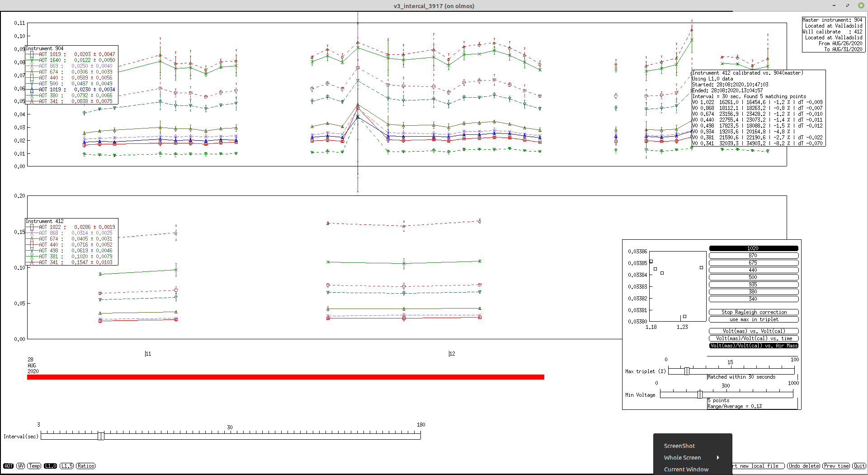Click the new local file button
This screenshot has height=475, width=868.
[758, 466]
